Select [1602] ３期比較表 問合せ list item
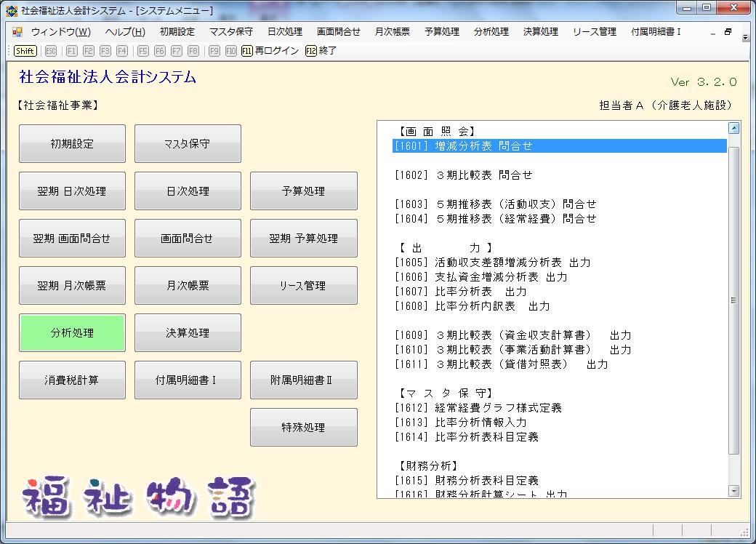 click(463, 175)
